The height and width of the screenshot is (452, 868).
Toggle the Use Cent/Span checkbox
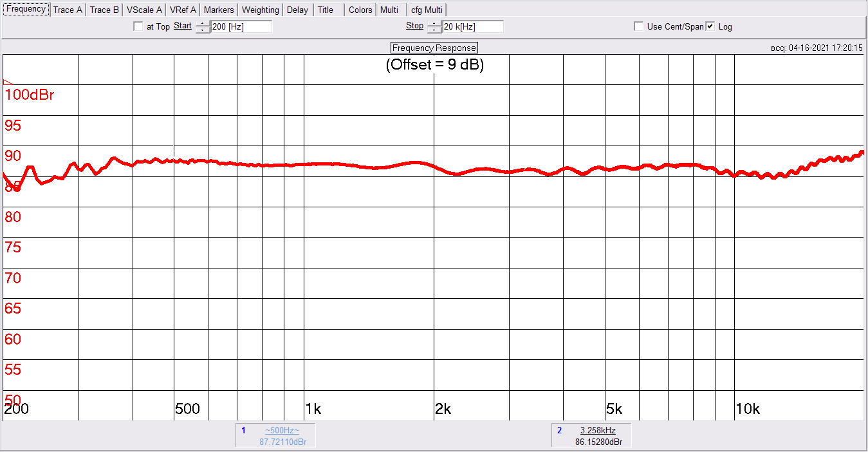click(638, 26)
